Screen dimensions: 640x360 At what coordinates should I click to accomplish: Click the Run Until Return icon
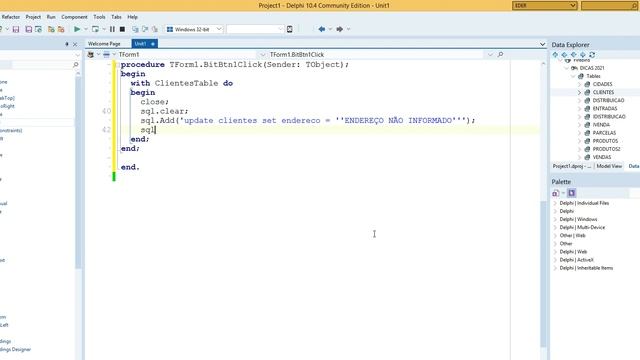point(155,29)
